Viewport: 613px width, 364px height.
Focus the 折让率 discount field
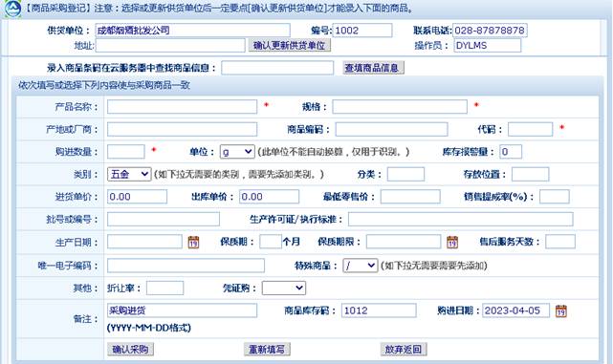click(x=165, y=289)
